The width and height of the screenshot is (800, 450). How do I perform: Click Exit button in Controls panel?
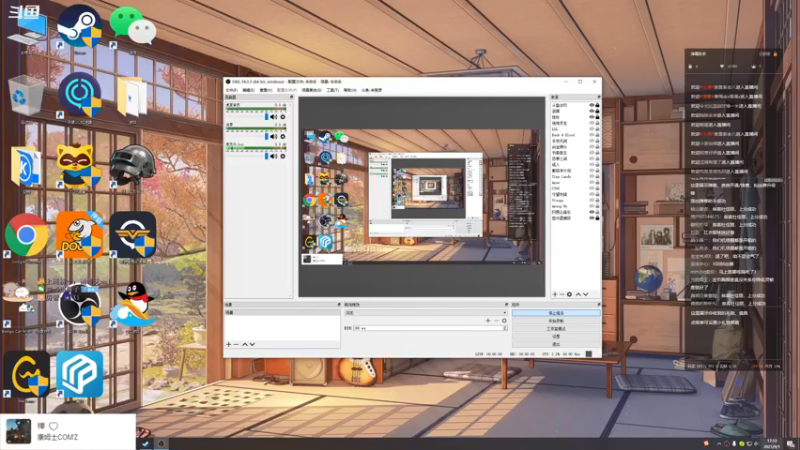pyautogui.click(x=556, y=344)
